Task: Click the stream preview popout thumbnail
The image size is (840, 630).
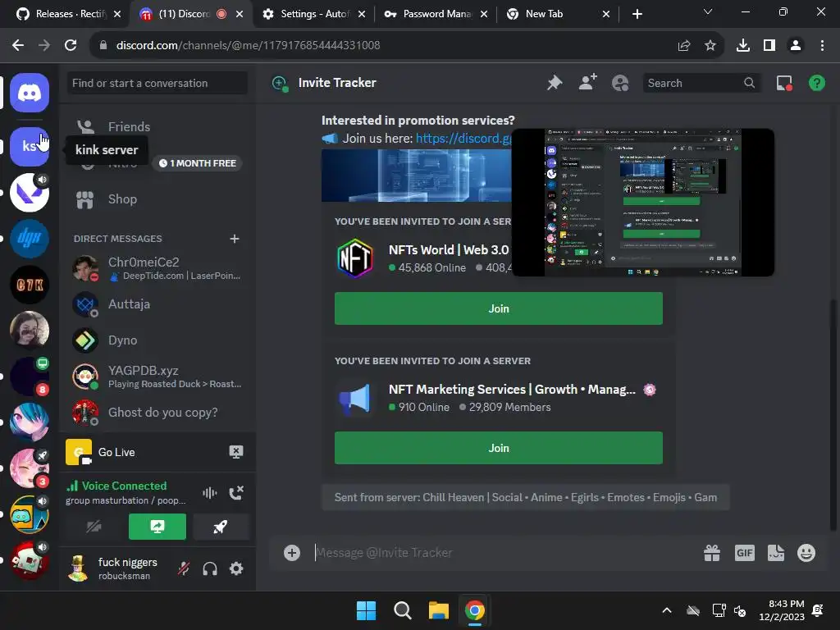Action: point(643,203)
